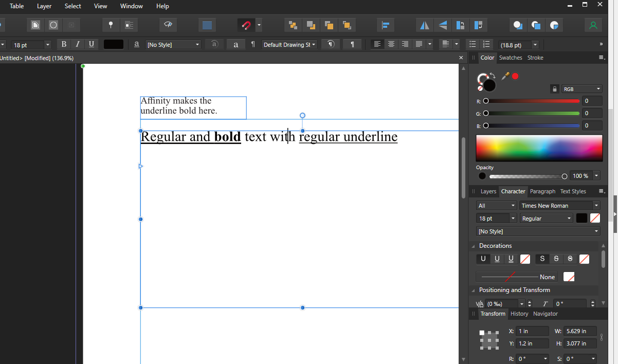This screenshot has width=618, height=364.
Task: Click the baseline grid icon
Action: (207, 25)
